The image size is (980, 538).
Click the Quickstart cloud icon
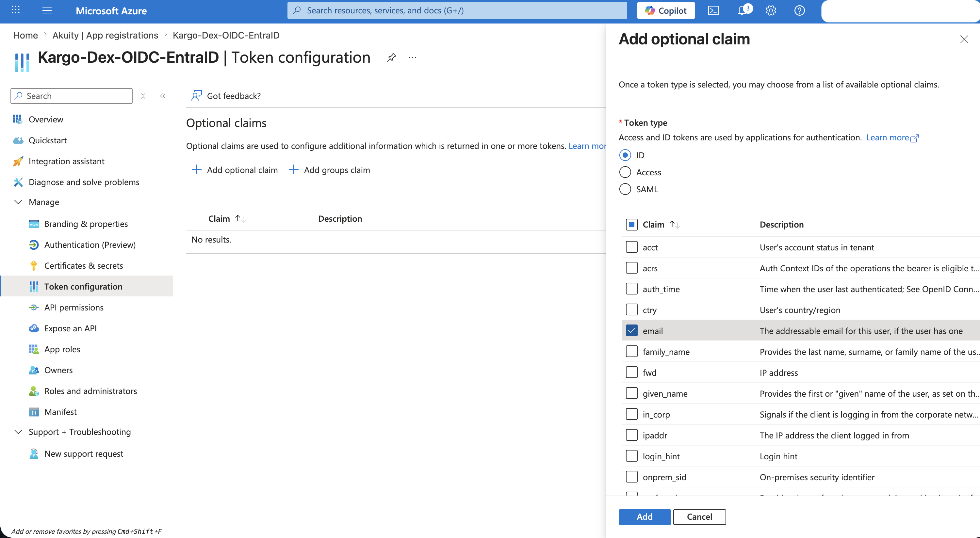tap(18, 140)
